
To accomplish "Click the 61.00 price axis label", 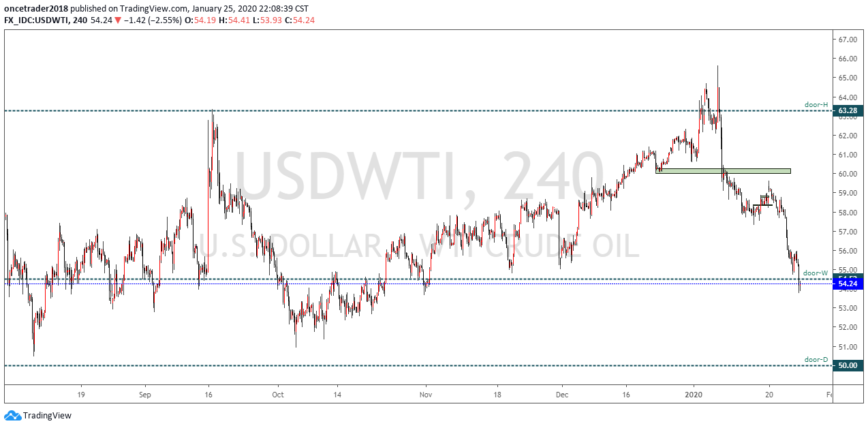I will [848, 155].
